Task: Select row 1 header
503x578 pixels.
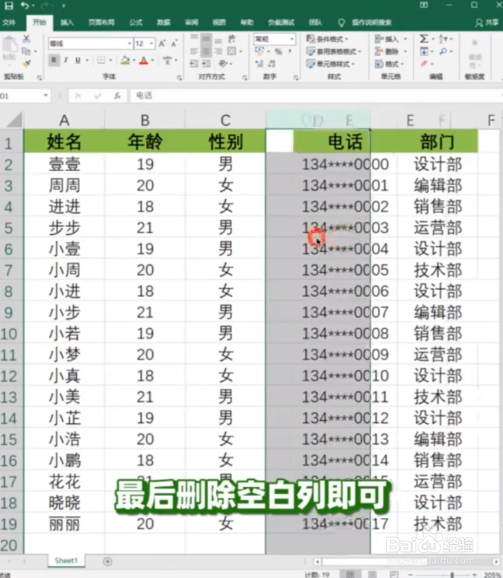Action: pos(9,143)
